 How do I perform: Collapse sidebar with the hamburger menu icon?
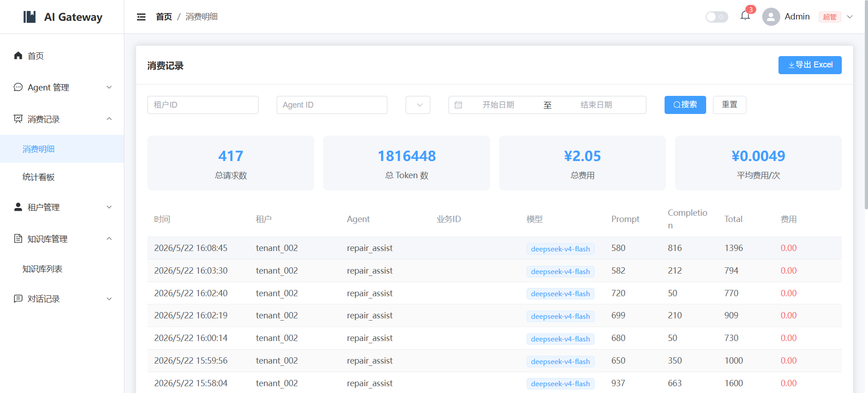click(141, 17)
